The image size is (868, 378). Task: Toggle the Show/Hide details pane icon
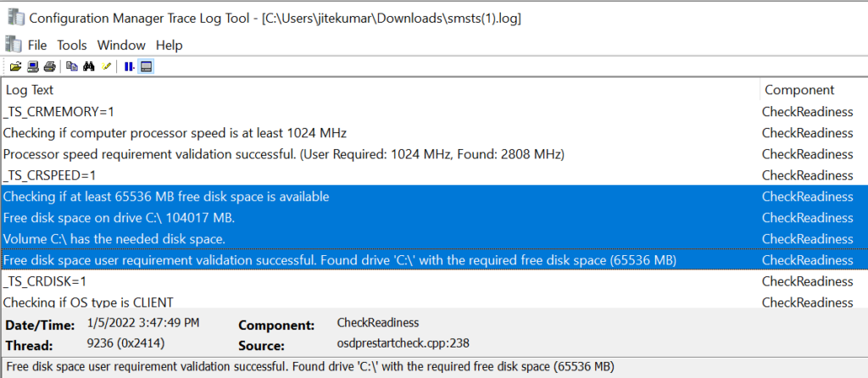(146, 67)
